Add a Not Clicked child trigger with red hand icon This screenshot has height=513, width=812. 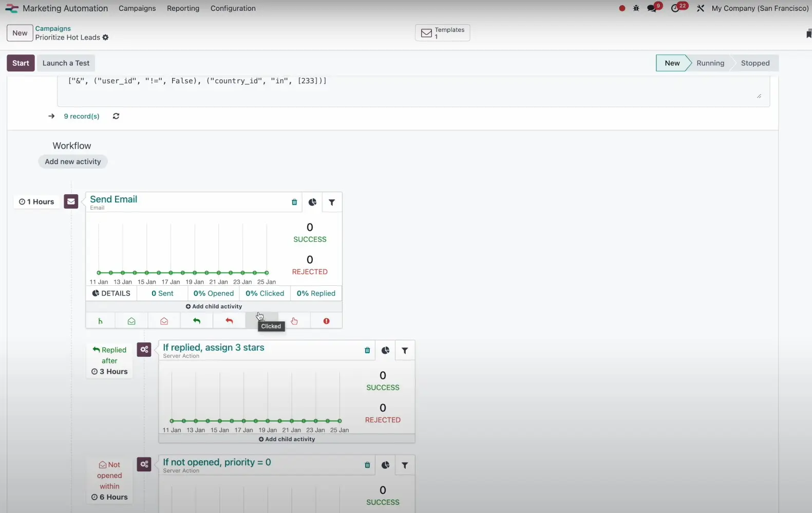(294, 321)
